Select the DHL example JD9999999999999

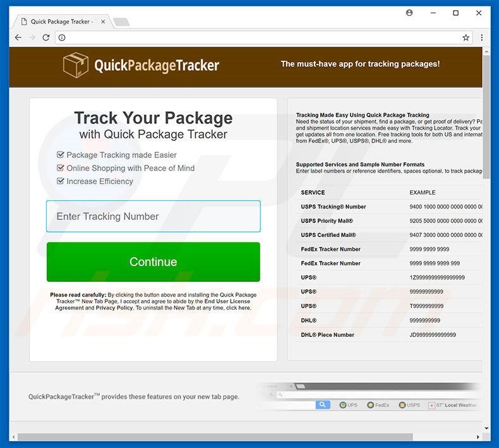[433, 335]
